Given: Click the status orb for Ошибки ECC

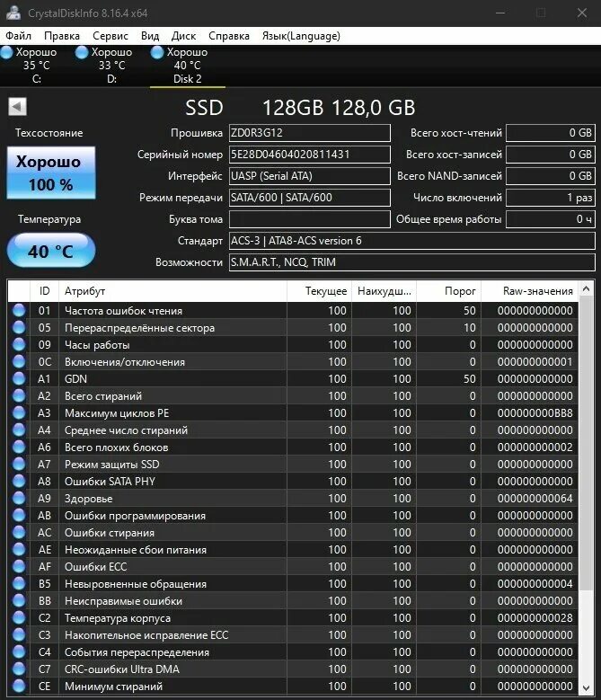Looking at the screenshot, I should [19, 566].
